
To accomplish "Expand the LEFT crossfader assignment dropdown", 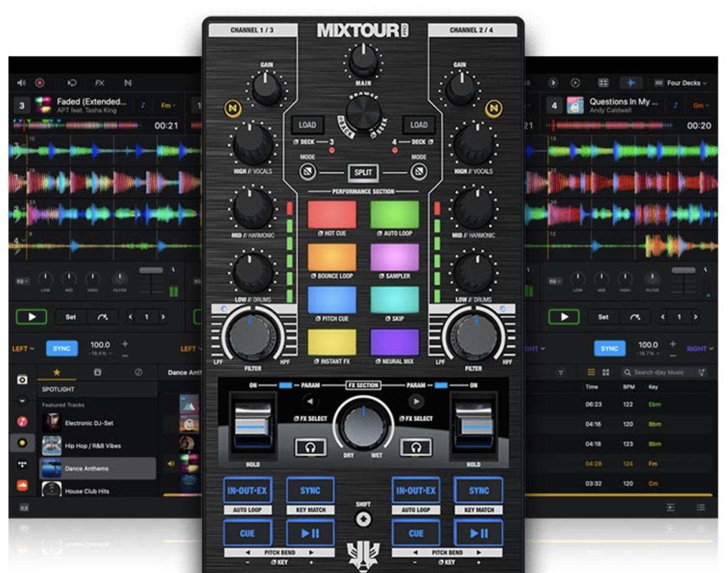I will (x=23, y=349).
